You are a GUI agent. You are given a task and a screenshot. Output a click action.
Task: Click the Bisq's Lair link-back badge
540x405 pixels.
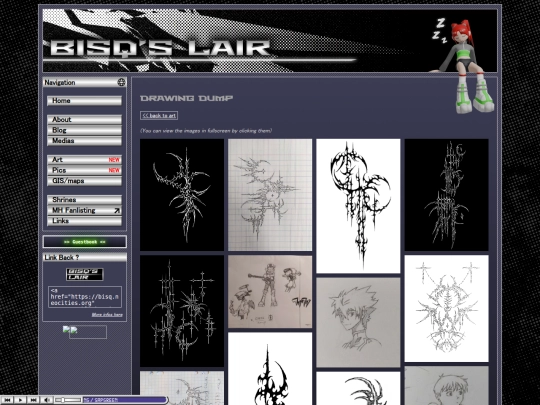click(x=84, y=274)
